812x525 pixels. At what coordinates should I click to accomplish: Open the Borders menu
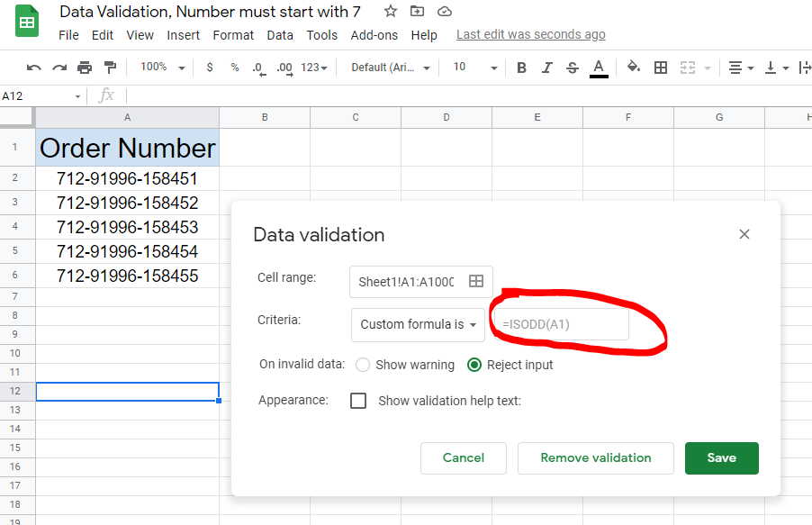coord(661,67)
